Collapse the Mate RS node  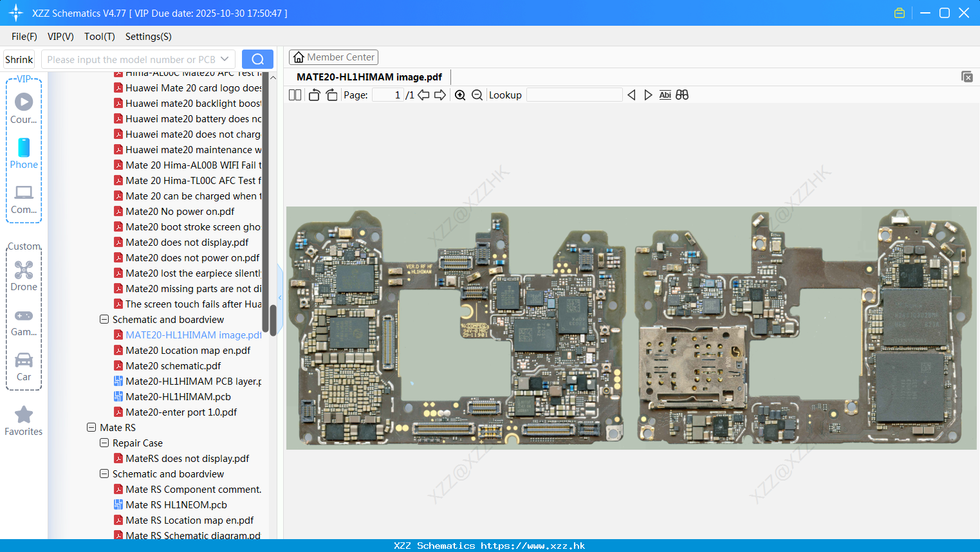(91, 427)
